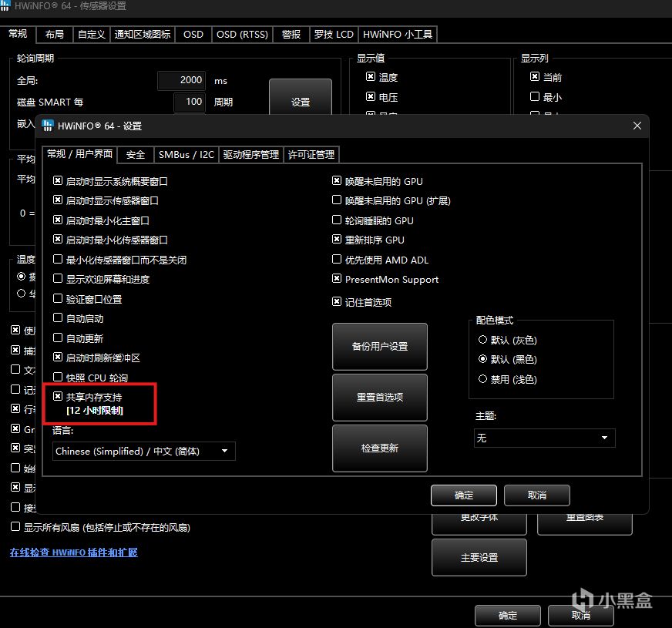Viewport: 672px width, 628px height.
Task: Click the 备份用户设置 button
Action: (x=380, y=346)
